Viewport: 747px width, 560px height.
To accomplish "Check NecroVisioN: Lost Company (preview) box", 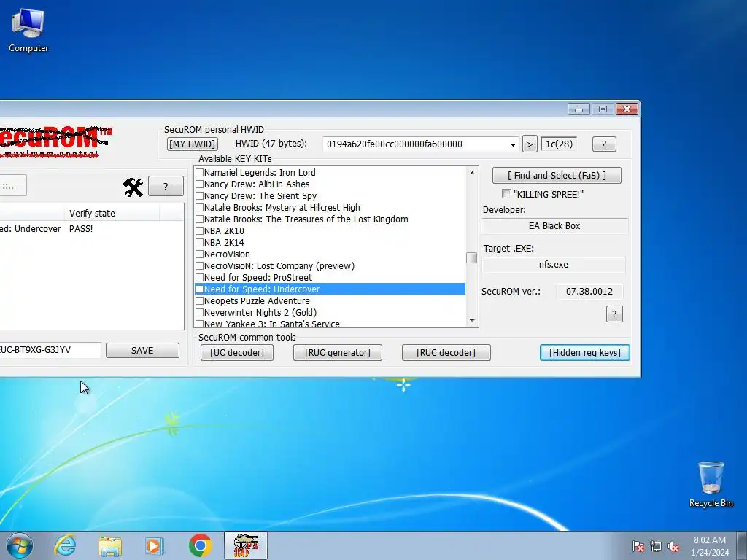I will pos(200,265).
